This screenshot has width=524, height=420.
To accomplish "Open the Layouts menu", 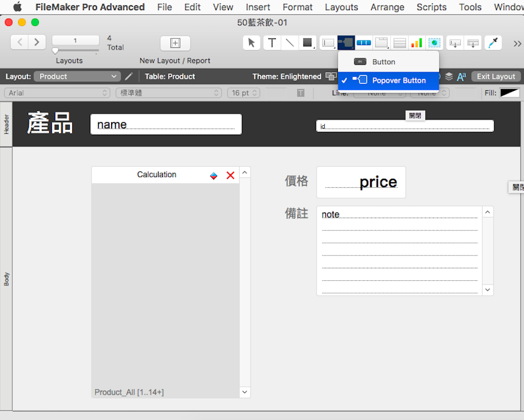I will pos(342,7).
